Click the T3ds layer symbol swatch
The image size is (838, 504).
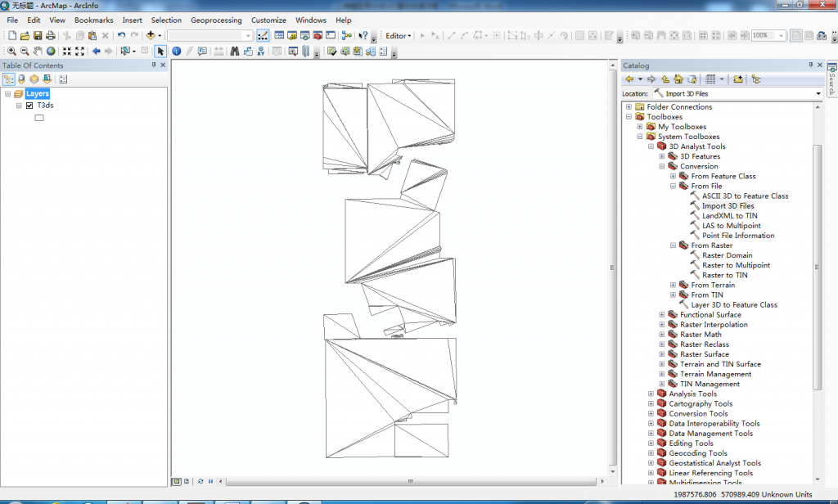click(x=39, y=118)
